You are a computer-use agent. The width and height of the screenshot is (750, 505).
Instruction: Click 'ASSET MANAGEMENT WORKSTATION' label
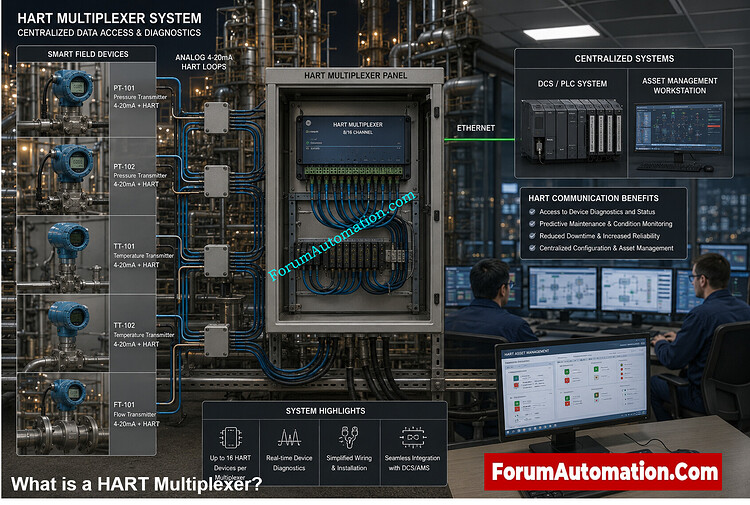680,86
